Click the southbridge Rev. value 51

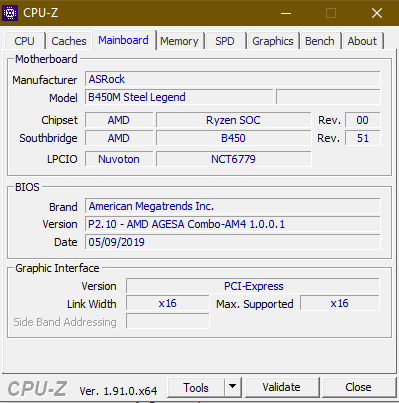click(362, 138)
